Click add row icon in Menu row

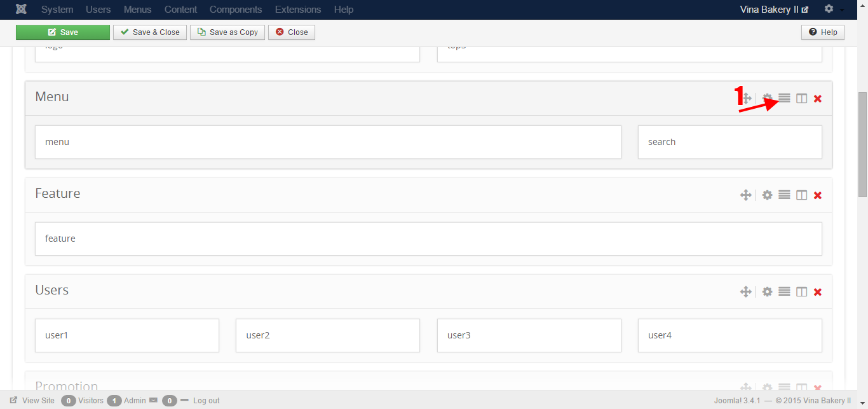[x=784, y=99]
